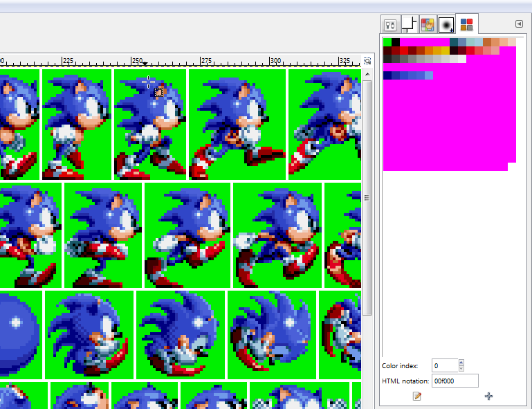Click the add color icon at panel bottom
This screenshot has height=409, width=532.
point(488,396)
